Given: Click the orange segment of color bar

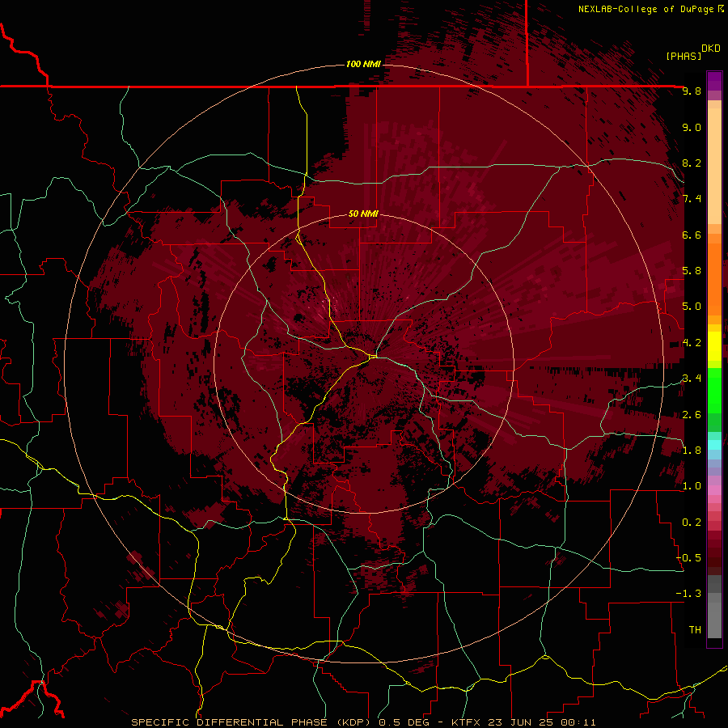Looking at the screenshot, I should pyautogui.click(x=714, y=278).
